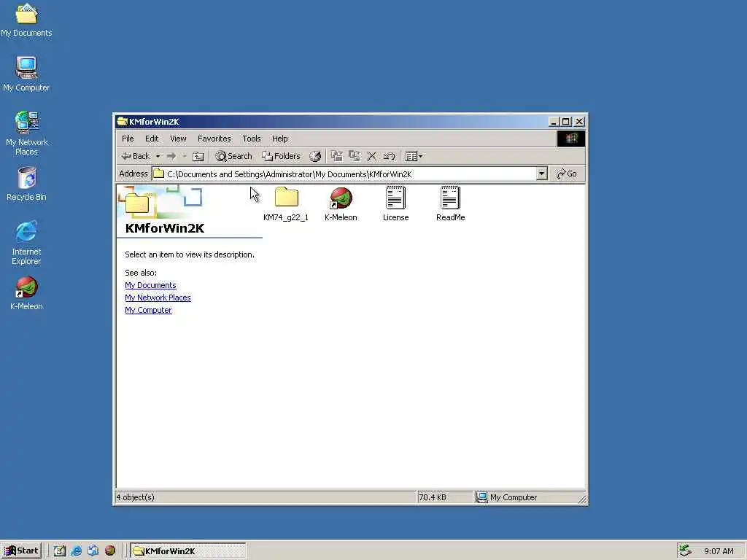Open the Search pane from toolbar

point(233,156)
